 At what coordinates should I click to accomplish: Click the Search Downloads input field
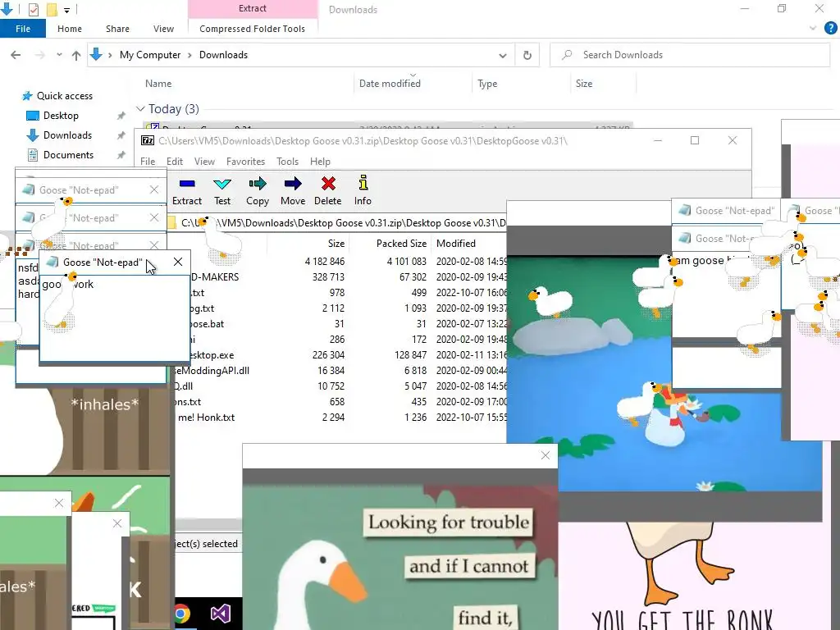tap(690, 55)
